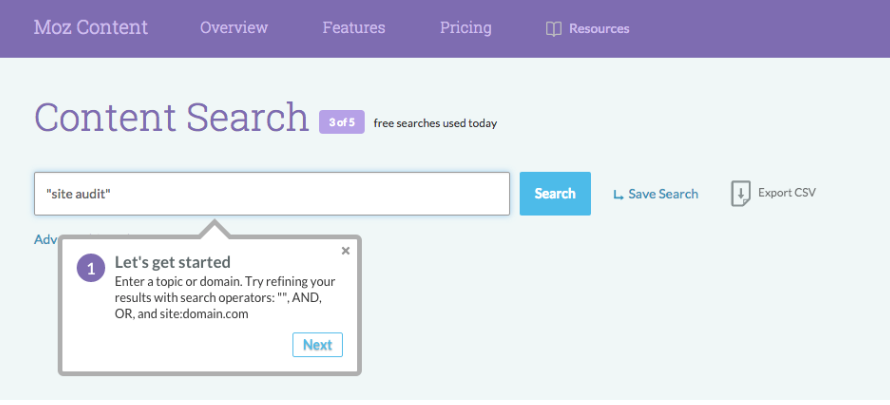Open the Pricing page

(465, 28)
